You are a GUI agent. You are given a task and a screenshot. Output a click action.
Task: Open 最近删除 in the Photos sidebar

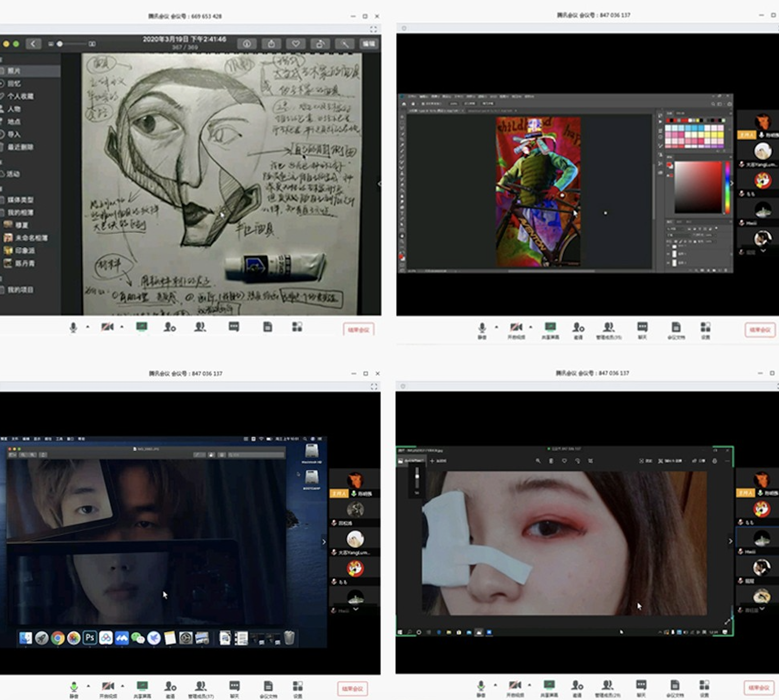click(30, 147)
